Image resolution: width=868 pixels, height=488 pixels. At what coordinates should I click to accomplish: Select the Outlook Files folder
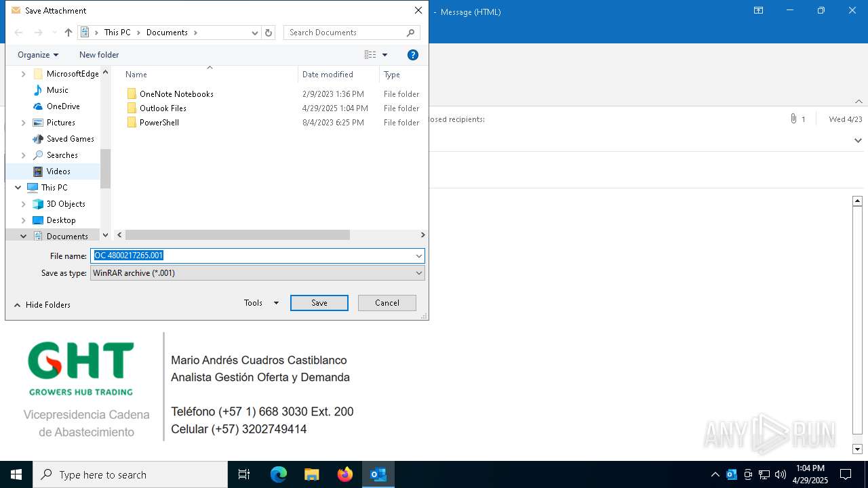coord(163,108)
